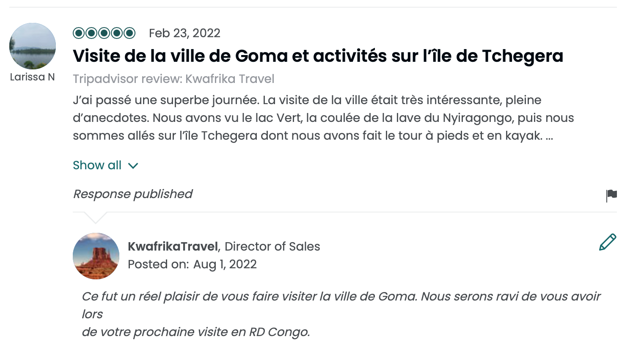Click the second rating bubble
Screen dimensions: 644x353
(x=91, y=33)
